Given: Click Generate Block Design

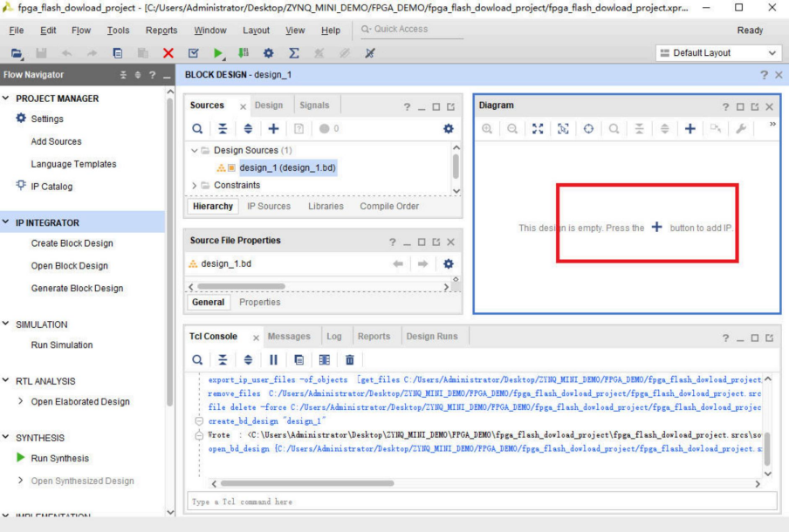Looking at the screenshot, I should click(x=77, y=288).
